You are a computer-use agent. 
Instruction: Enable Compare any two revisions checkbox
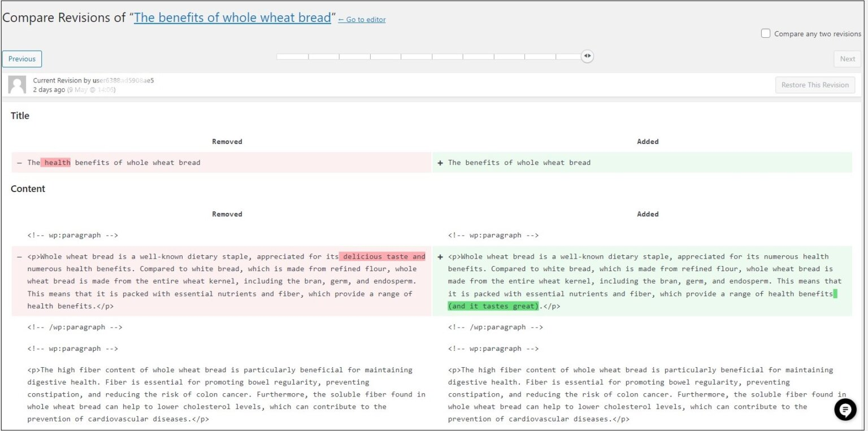[766, 33]
